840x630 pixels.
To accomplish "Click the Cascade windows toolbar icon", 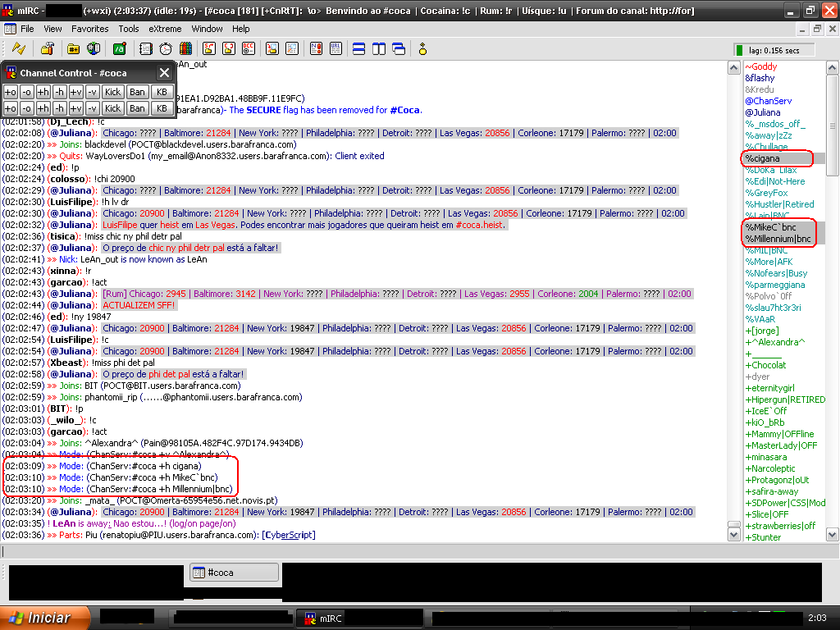I will [398, 48].
